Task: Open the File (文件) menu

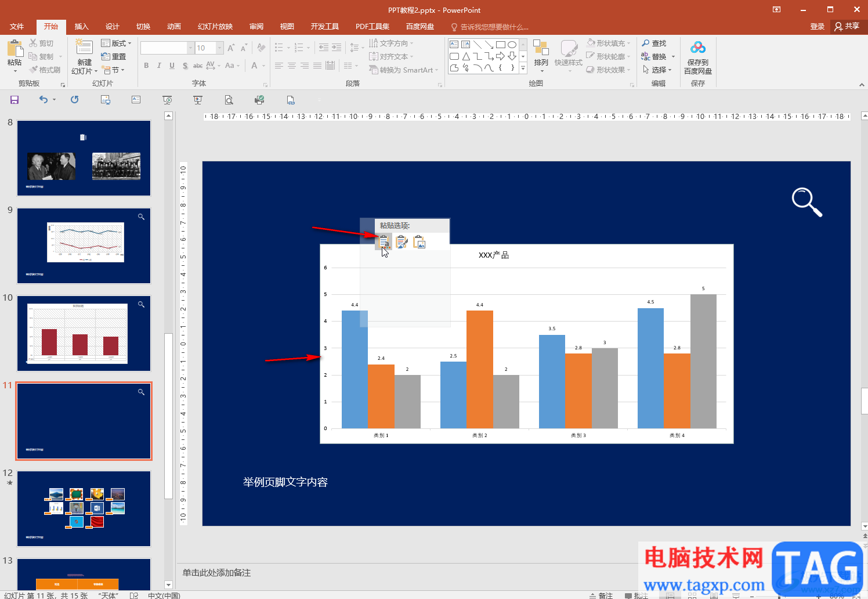Action: coord(17,27)
